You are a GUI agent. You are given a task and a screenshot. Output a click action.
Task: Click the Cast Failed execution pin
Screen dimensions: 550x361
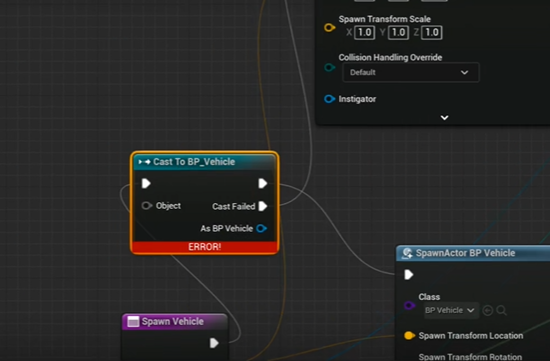[x=263, y=206]
